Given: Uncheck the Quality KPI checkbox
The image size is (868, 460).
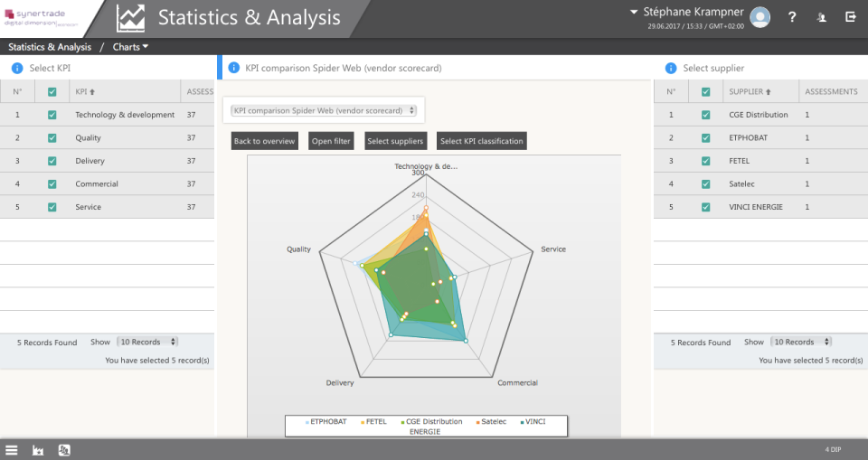Looking at the screenshot, I should [52, 138].
